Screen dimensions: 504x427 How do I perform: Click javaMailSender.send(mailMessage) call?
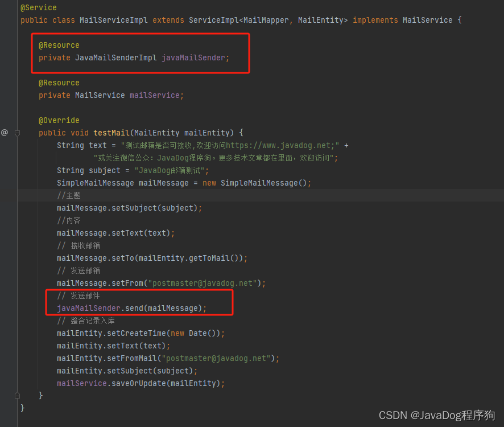pos(132,309)
